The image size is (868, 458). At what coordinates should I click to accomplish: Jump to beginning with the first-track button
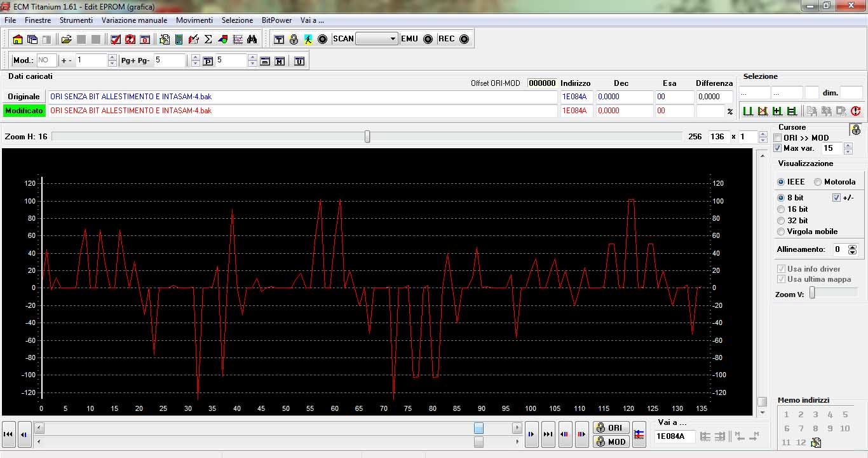(8, 434)
